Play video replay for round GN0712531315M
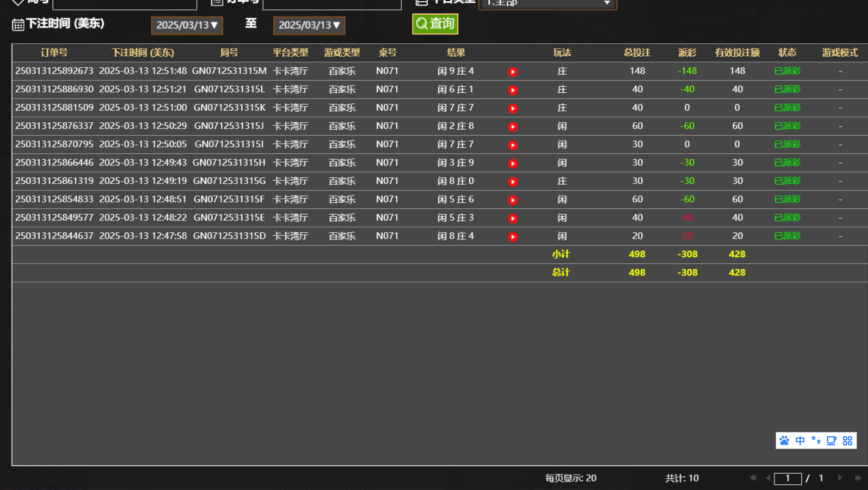The image size is (868, 490). tap(513, 71)
